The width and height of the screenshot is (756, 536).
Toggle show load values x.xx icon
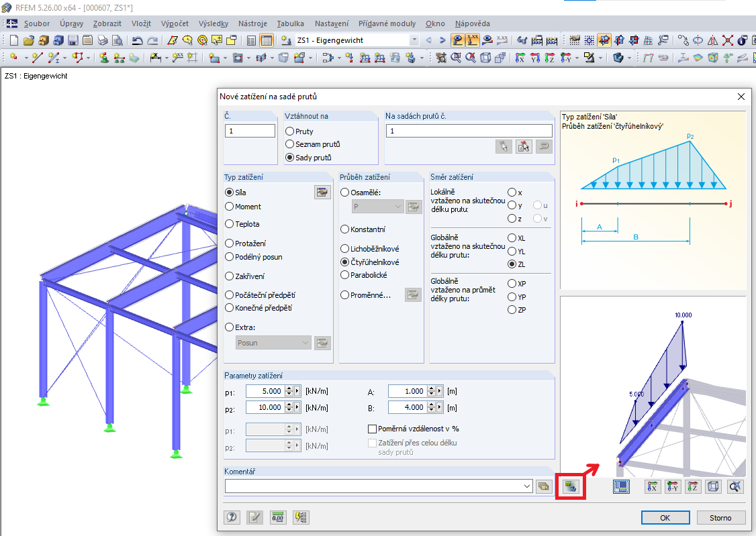(x=473, y=40)
